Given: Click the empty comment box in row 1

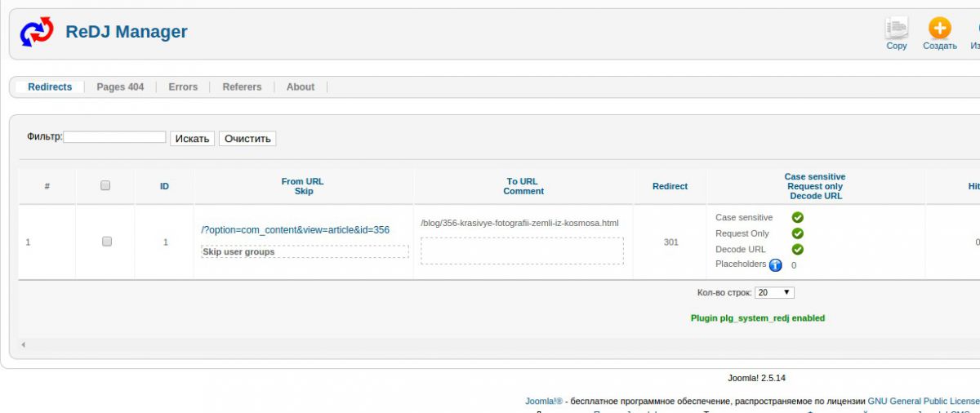Looking at the screenshot, I should 522,251.
